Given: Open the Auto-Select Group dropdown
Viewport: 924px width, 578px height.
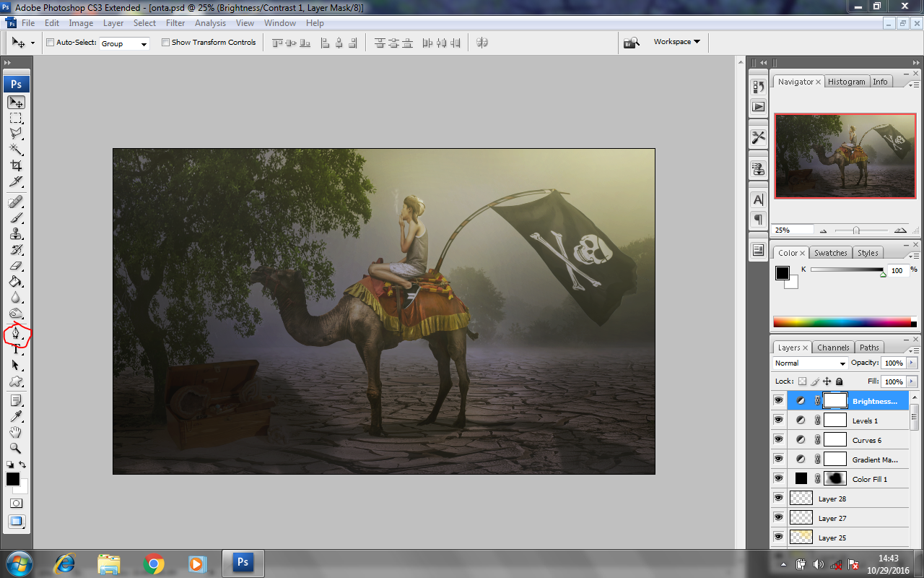Looking at the screenshot, I should 123,43.
